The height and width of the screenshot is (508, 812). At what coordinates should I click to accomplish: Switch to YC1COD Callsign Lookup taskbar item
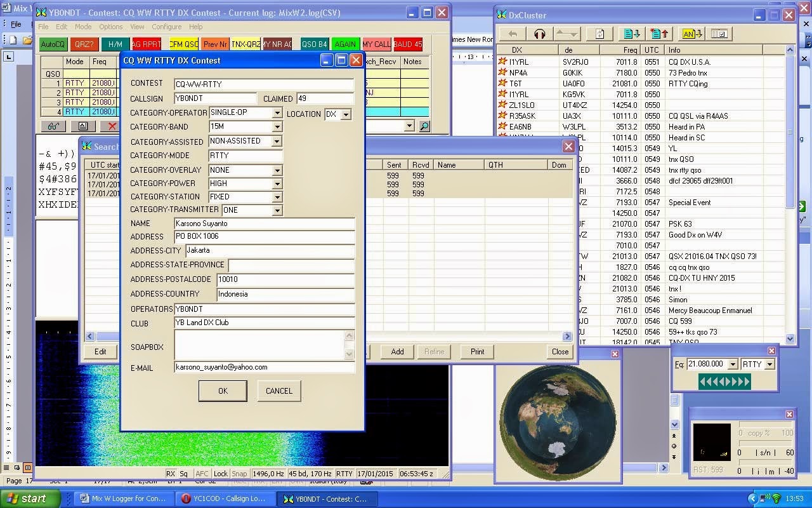pos(225,499)
